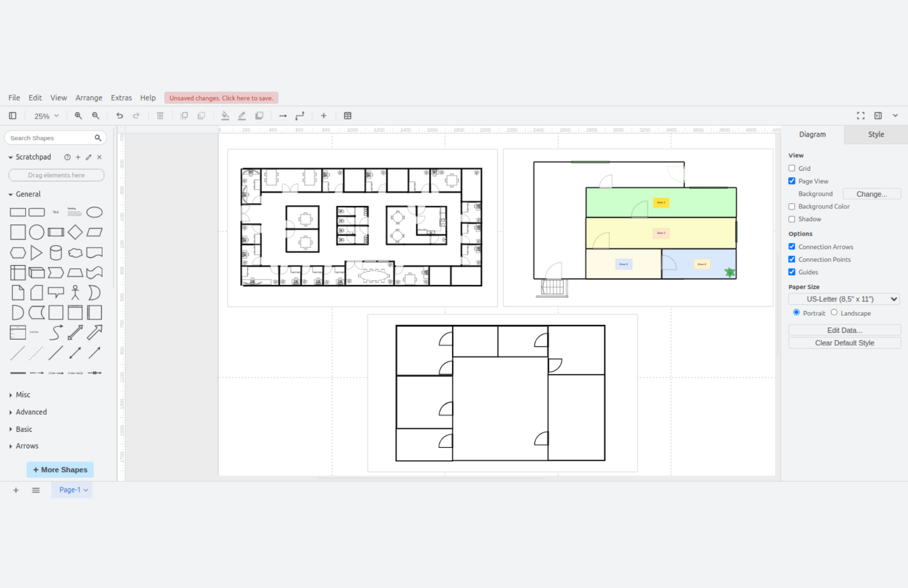Click the Delete trash icon
The image size is (908, 588).
160,116
